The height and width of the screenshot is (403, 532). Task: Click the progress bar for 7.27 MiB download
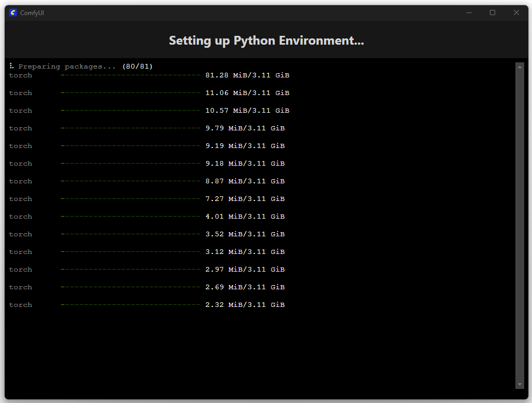point(130,199)
